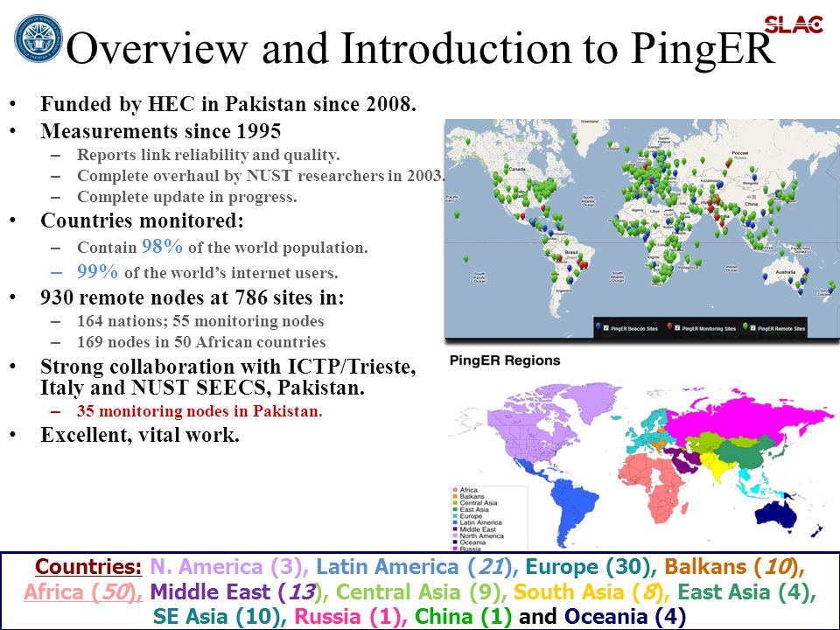Click the world map with site pins
Screen dimensions: 840x630
[642, 228]
